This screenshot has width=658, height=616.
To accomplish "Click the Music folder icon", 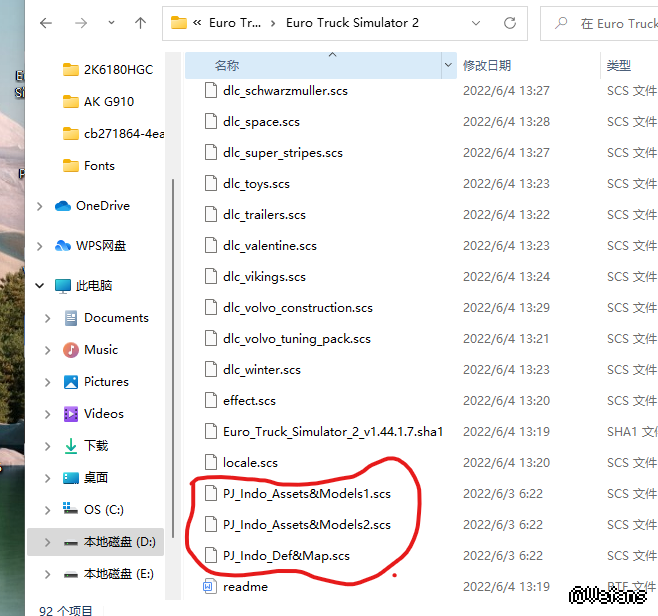I will [71, 350].
